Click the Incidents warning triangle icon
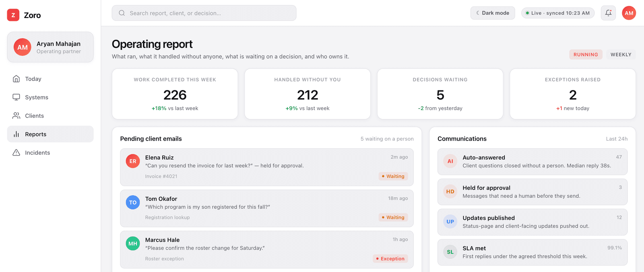The height and width of the screenshot is (272, 644). pos(16,153)
